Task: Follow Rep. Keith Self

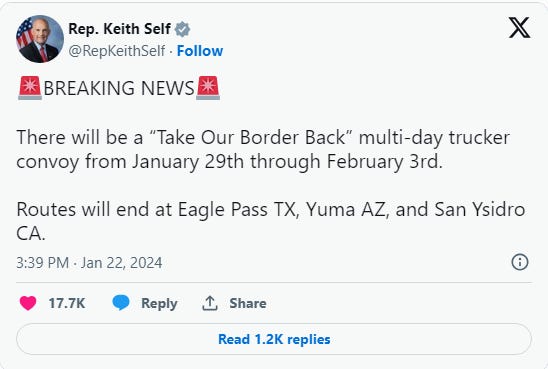Action: [x=200, y=51]
